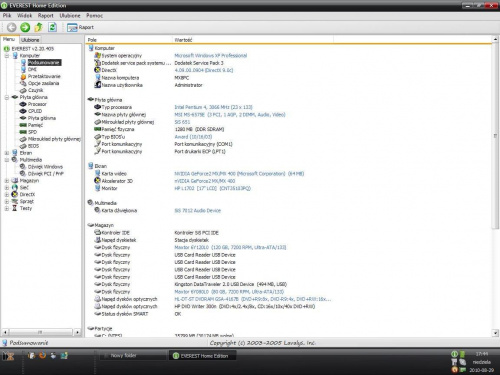The height and width of the screenshot is (375, 500).
Task: Select Dźwięk Windows tree item
Action: [45, 167]
